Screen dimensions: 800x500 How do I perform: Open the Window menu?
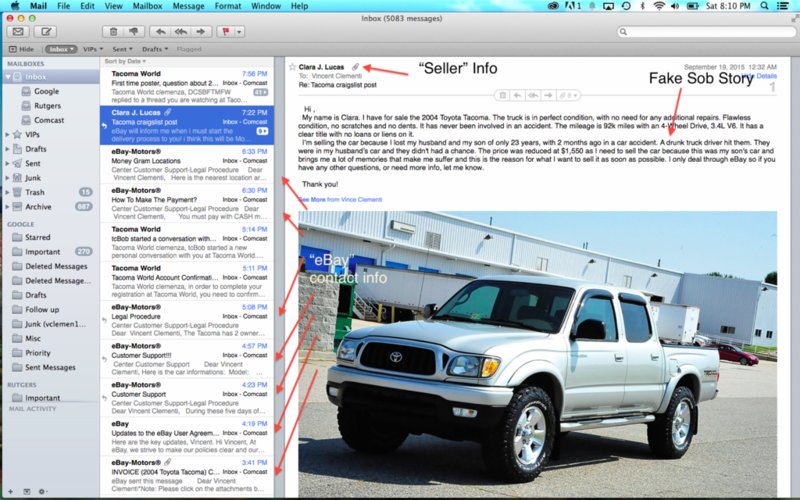point(266,6)
